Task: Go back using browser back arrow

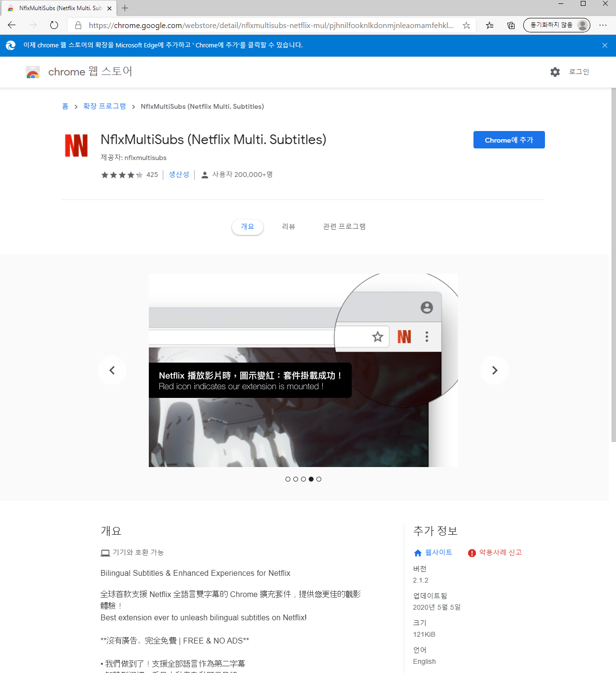Action: (x=12, y=25)
